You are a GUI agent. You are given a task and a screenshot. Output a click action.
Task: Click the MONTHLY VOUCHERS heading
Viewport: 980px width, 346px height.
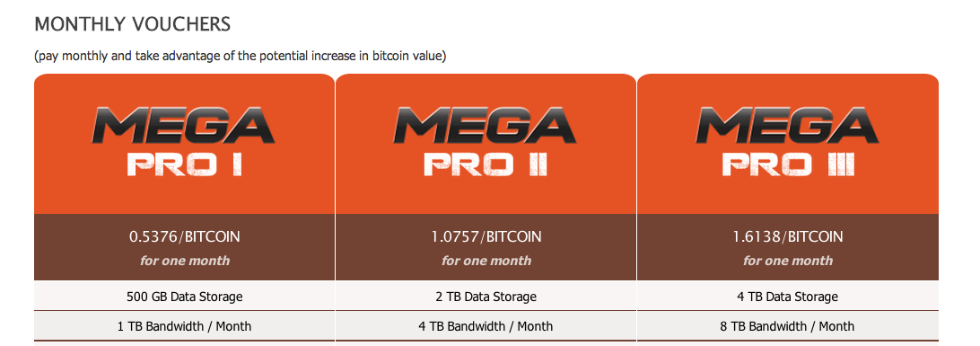point(133,24)
